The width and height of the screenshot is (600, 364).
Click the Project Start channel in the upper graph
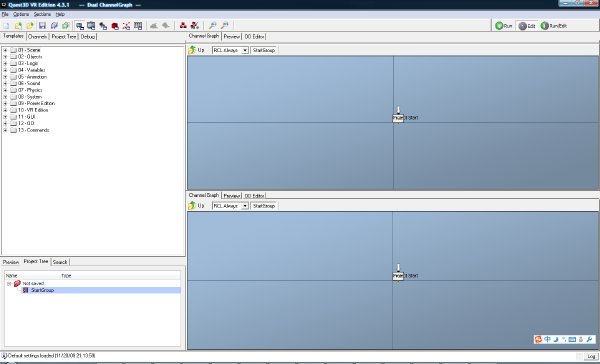point(398,118)
